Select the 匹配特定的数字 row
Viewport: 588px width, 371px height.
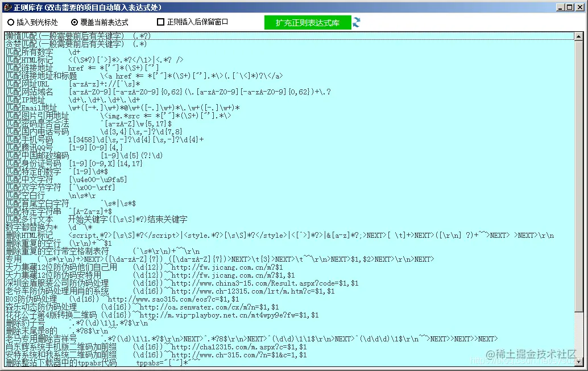coord(289,171)
